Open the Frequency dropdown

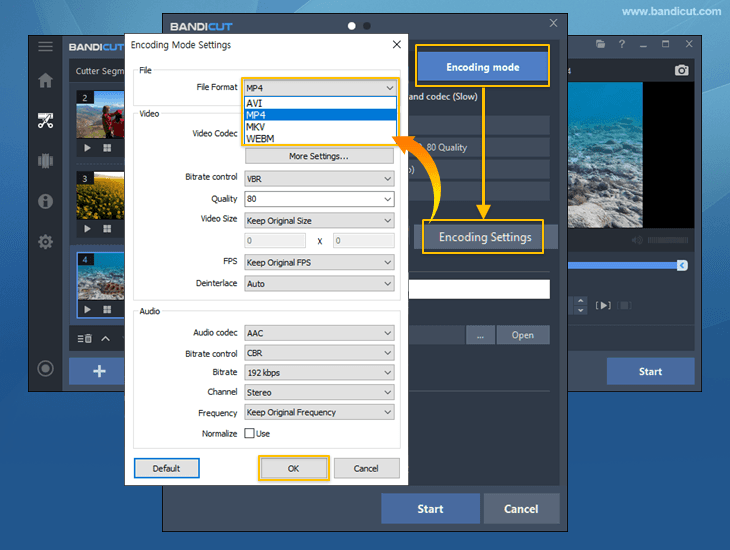319,412
